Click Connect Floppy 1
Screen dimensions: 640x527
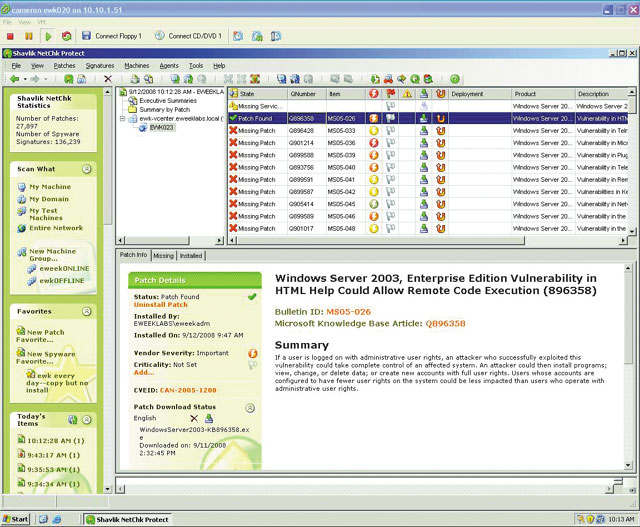click(x=112, y=36)
